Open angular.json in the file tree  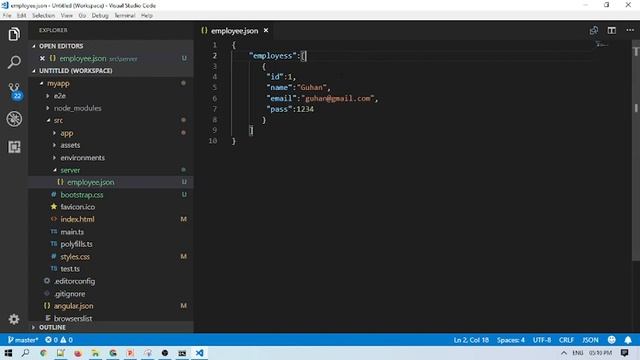click(x=73, y=306)
